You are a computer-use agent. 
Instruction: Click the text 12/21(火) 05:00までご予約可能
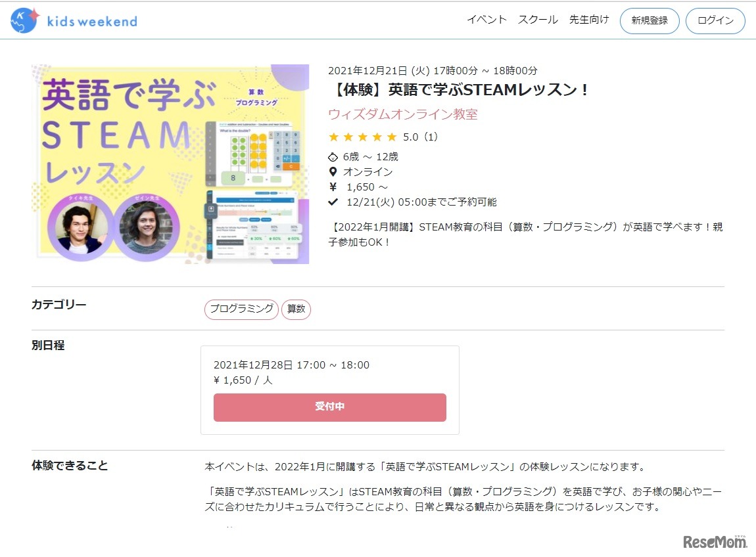click(x=421, y=202)
